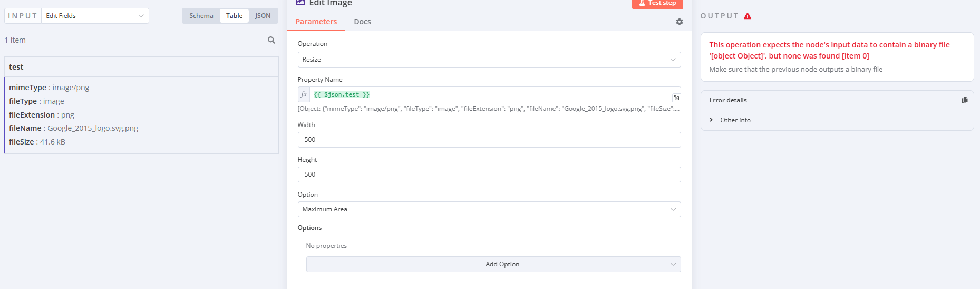
Task: Switch input view to Schema
Action: coord(201,16)
